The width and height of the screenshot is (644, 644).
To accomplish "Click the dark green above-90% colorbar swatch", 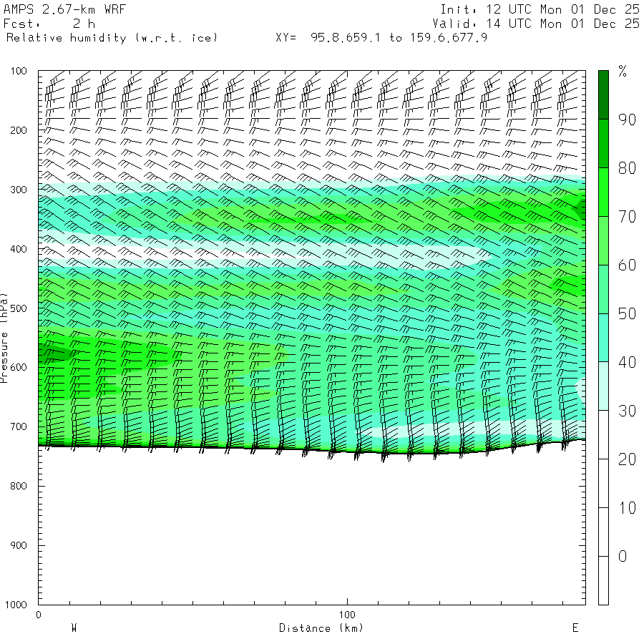I will point(603,95).
